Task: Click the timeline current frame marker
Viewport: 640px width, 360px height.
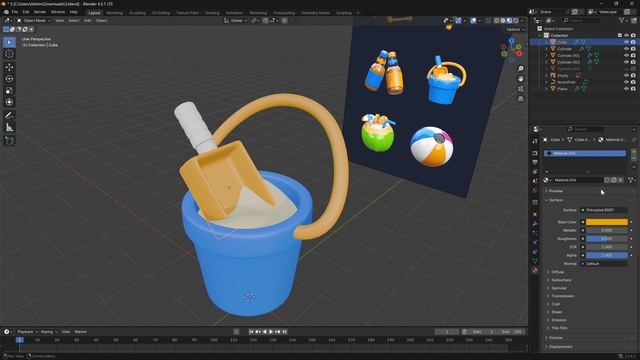Action: click(x=19, y=340)
